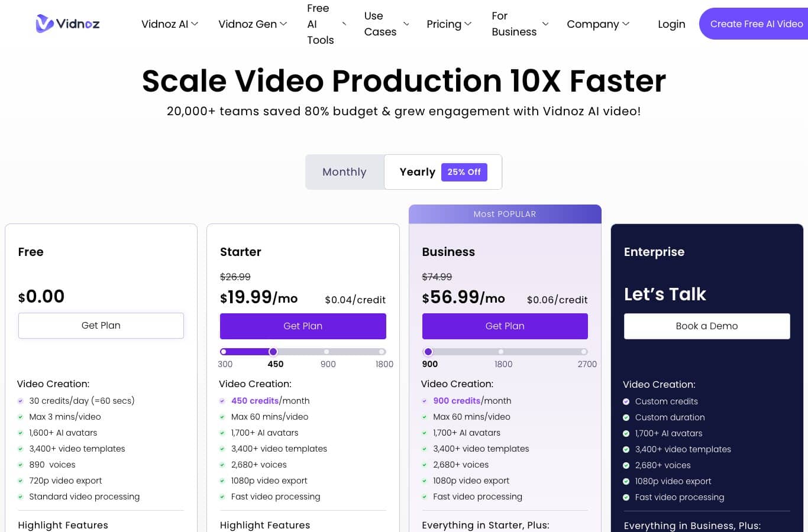Screen dimensions: 808x532
Task: Click the Business plan title
Action: pyautogui.click(x=448, y=252)
